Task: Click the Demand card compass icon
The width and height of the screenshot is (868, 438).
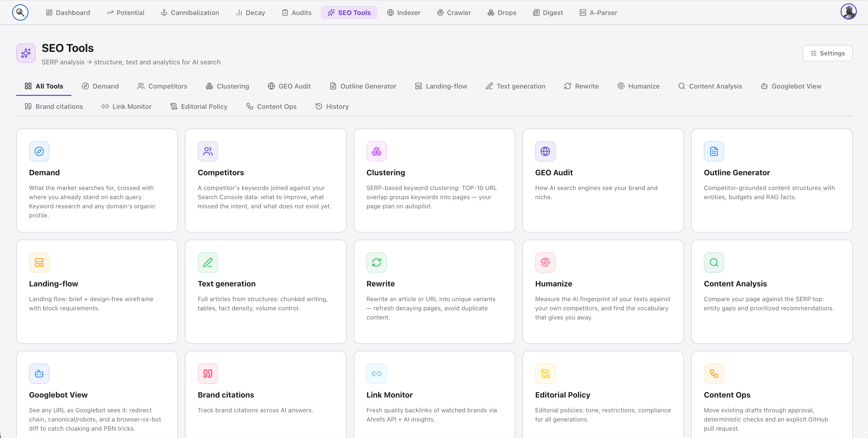Action: pyautogui.click(x=39, y=151)
